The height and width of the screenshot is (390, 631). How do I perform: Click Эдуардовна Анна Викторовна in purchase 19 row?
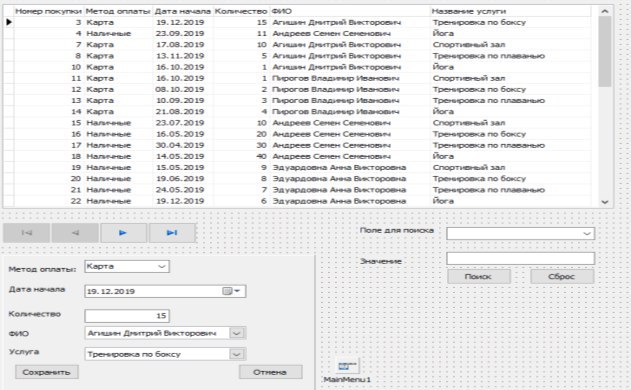coord(339,167)
